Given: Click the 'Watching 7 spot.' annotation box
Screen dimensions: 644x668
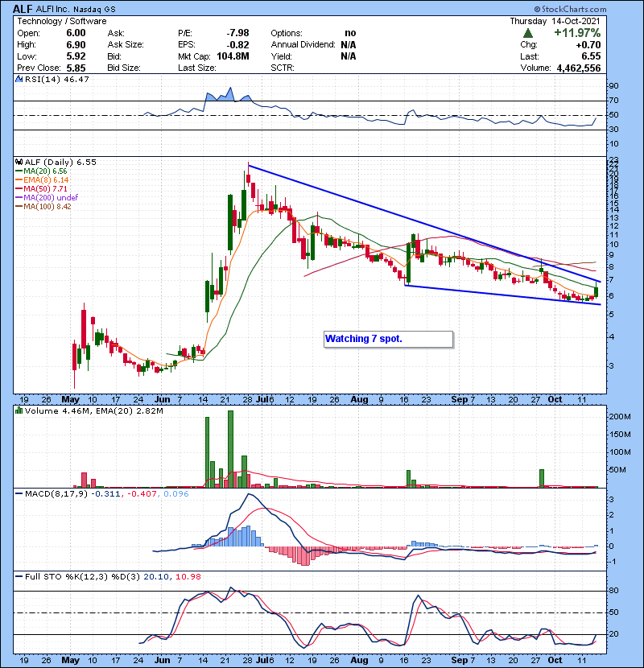Looking at the screenshot, I should coord(387,339).
